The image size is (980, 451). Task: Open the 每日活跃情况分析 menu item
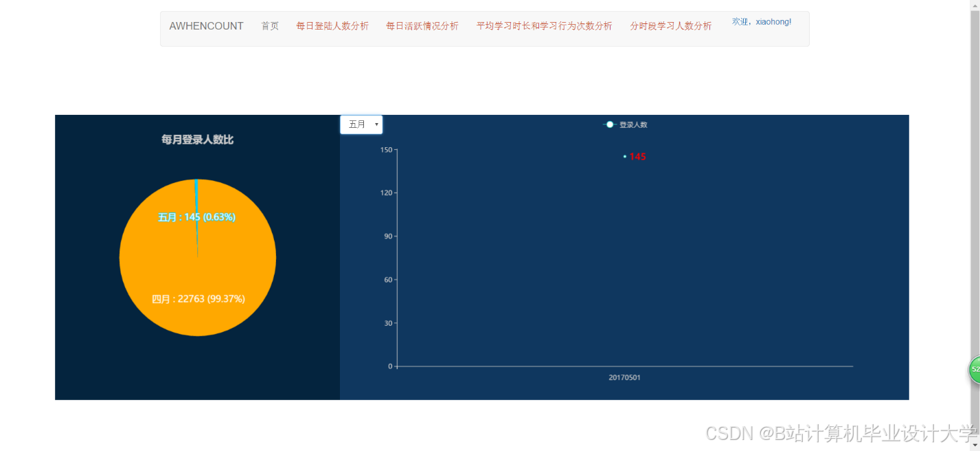[x=422, y=25]
